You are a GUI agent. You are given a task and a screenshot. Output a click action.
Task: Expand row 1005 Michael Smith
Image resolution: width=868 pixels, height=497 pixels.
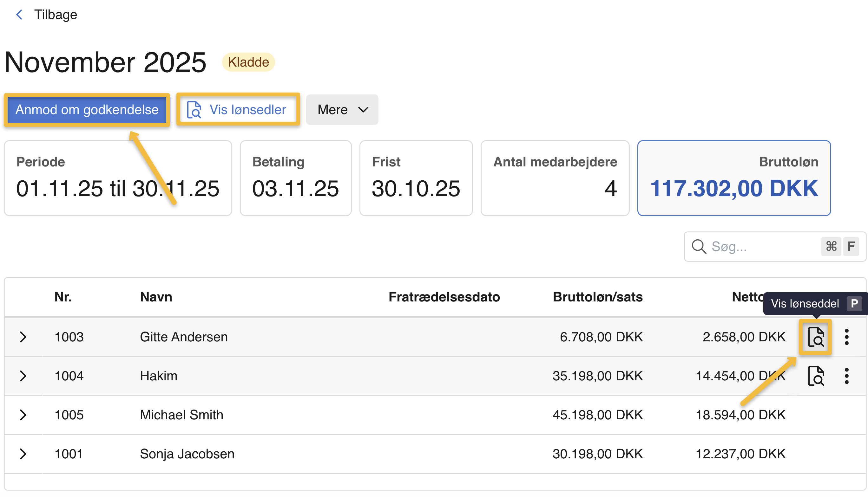tap(23, 415)
